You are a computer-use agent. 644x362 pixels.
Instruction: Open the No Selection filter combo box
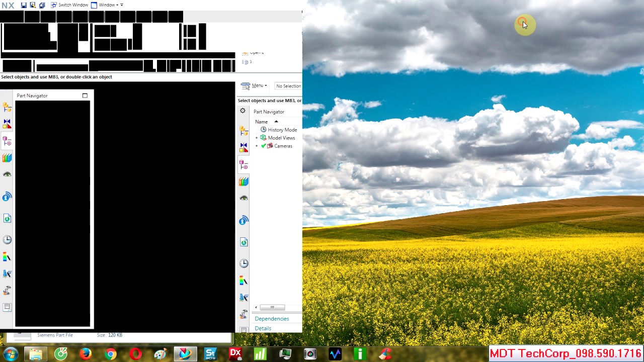point(288,86)
